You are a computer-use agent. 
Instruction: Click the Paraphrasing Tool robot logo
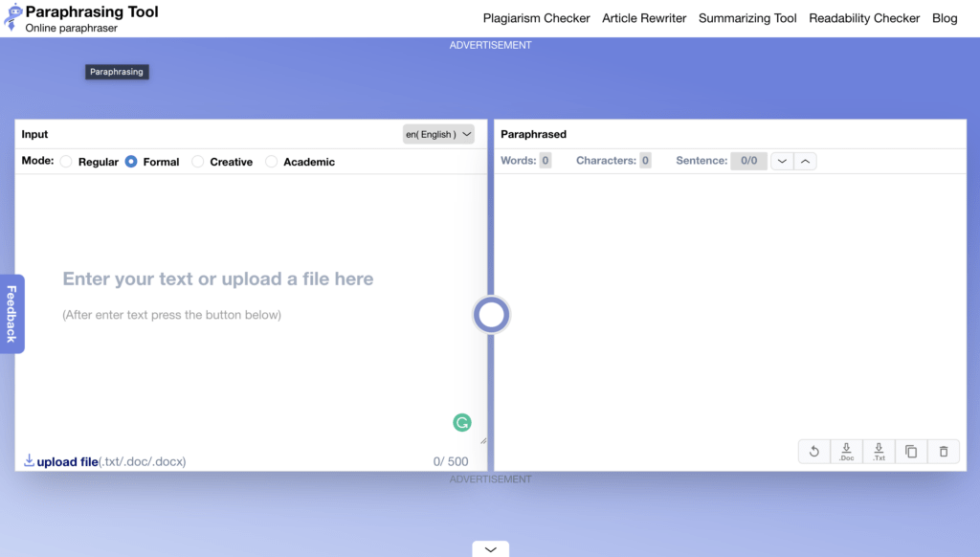[x=12, y=17]
